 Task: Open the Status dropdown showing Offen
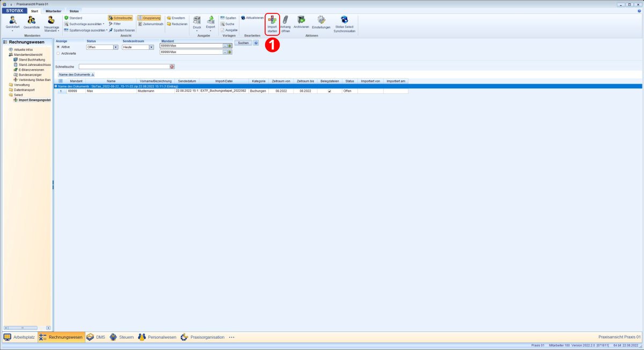(116, 47)
